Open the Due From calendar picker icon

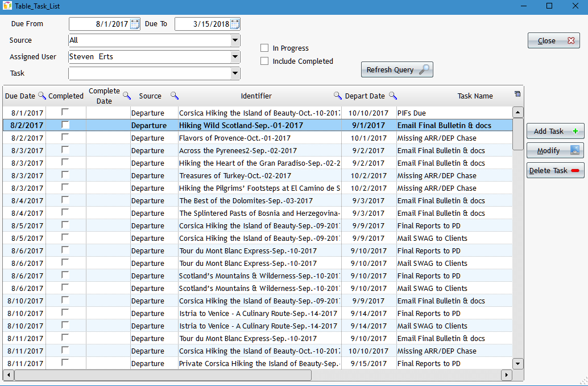(x=135, y=24)
